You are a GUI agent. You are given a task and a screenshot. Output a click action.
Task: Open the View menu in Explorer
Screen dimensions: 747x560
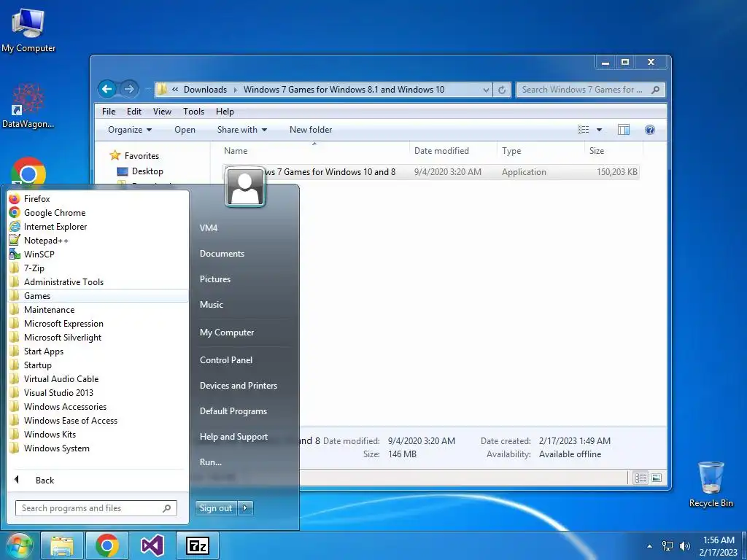coord(162,112)
